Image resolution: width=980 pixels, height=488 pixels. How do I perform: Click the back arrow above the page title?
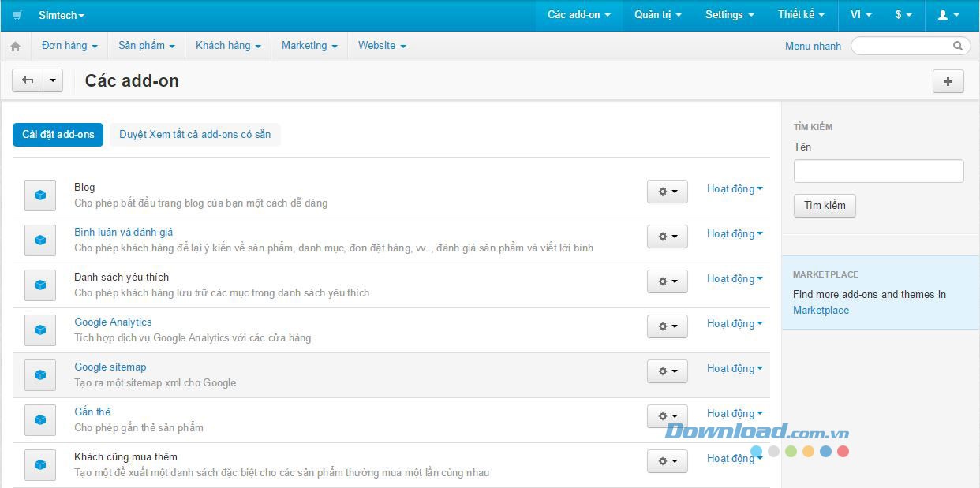[26, 80]
